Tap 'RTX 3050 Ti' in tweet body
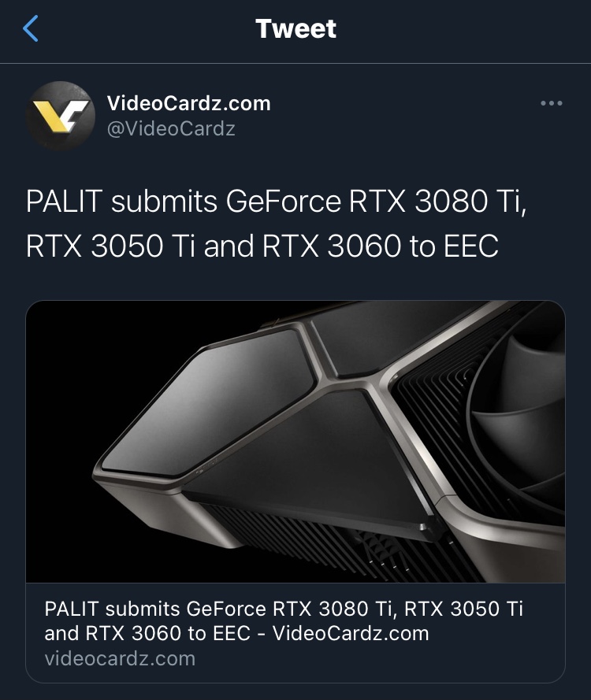The height and width of the screenshot is (700, 591). tap(111, 246)
